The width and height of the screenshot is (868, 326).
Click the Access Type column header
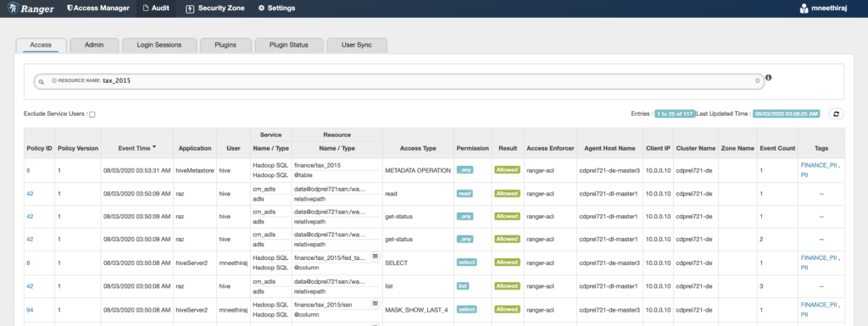(418, 148)
